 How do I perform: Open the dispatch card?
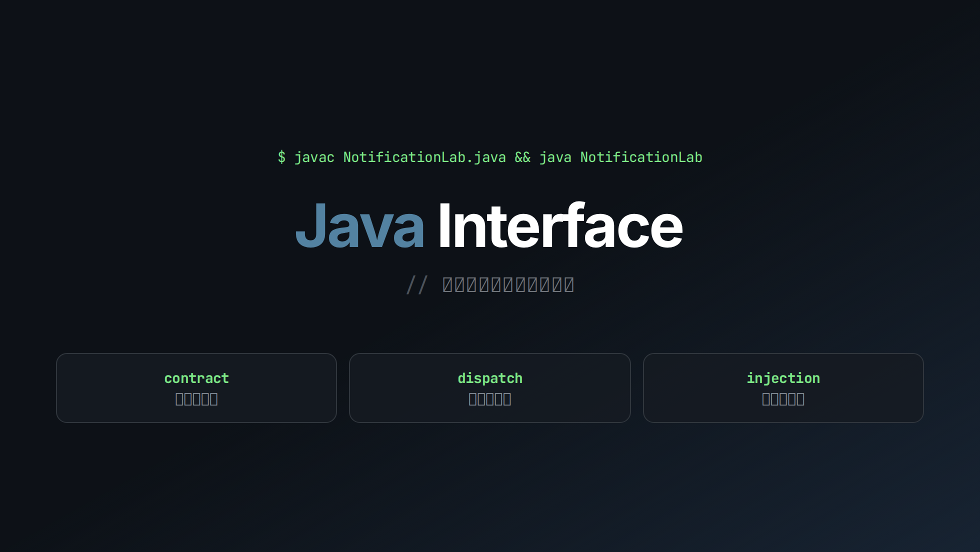coord(490,388)
